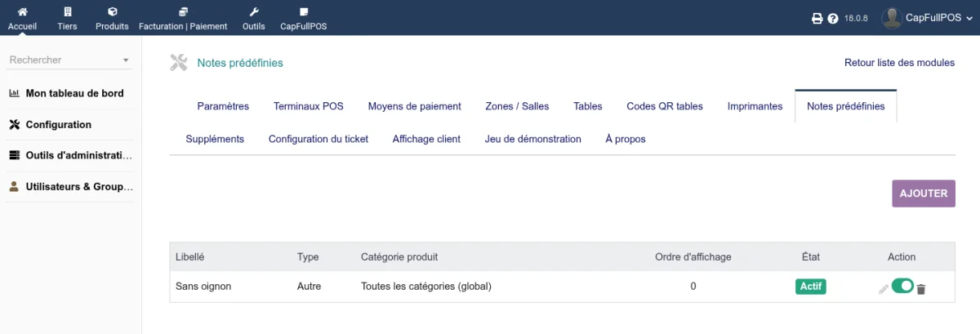Screen dimensions: 980x334
Task: Click the État column header
Action: (x=811, y=256)
